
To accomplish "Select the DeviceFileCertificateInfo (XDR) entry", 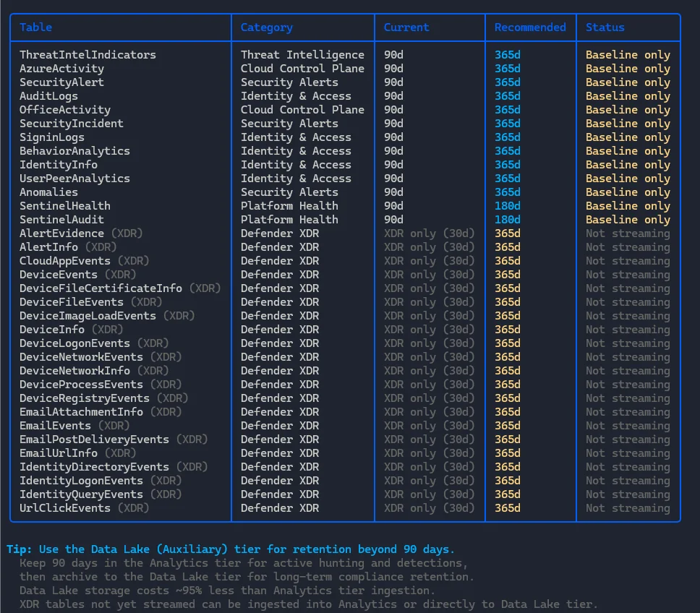I will click(x=120, y=288).
